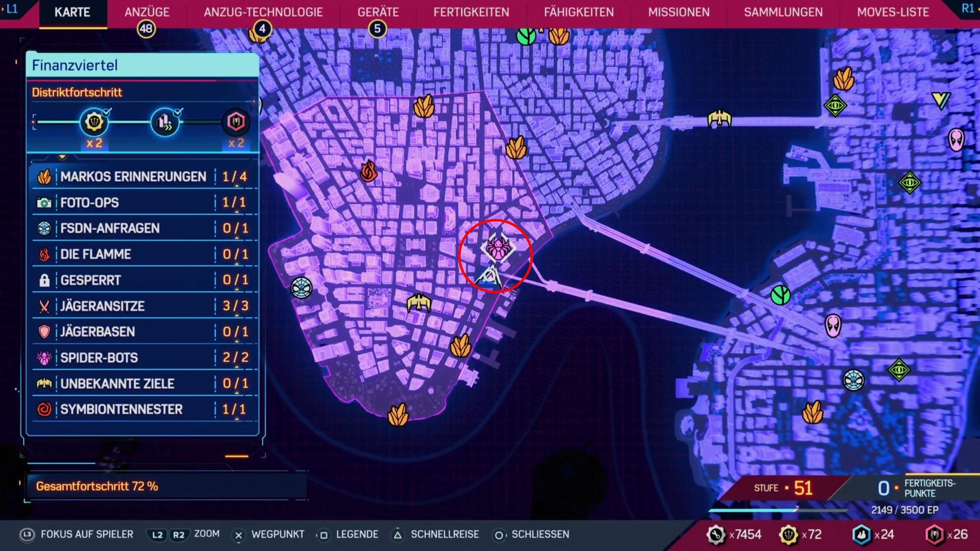Click the R1 next-tab indicator
This screenshot has height=551, width=980.
(x=968, y=8)
